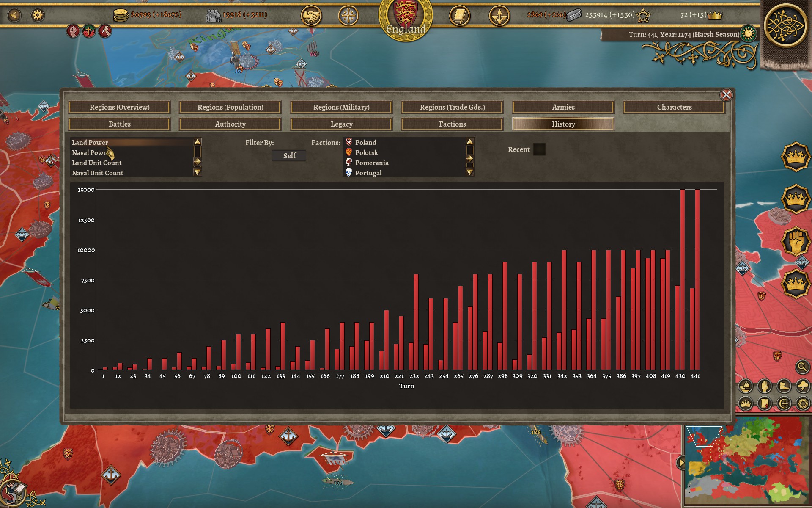Click the Self filter button

[x=289, y=156]
